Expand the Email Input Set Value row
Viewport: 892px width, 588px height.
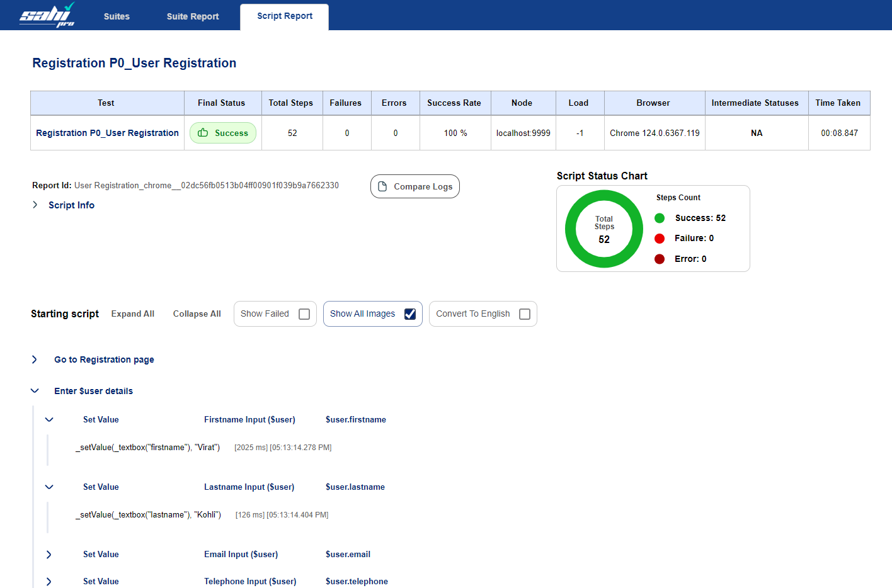pos(49,555)
